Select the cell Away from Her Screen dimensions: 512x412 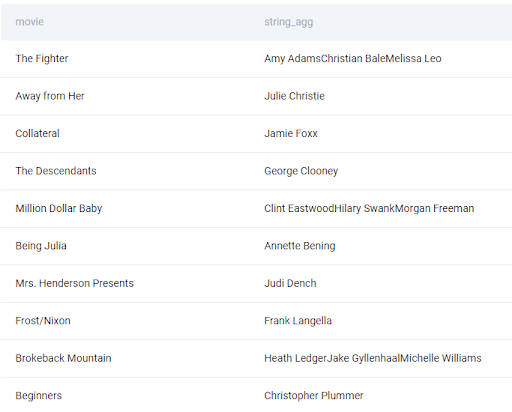pos(50,96)
